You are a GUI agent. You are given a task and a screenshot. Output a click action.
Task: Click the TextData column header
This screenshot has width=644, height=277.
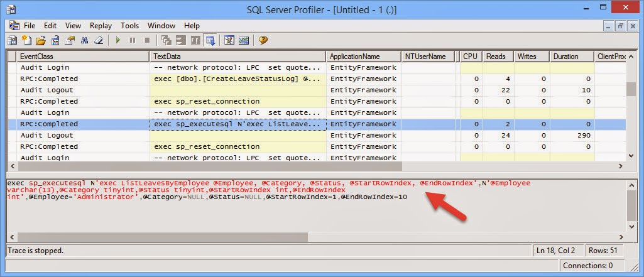(x=237, y=57)
